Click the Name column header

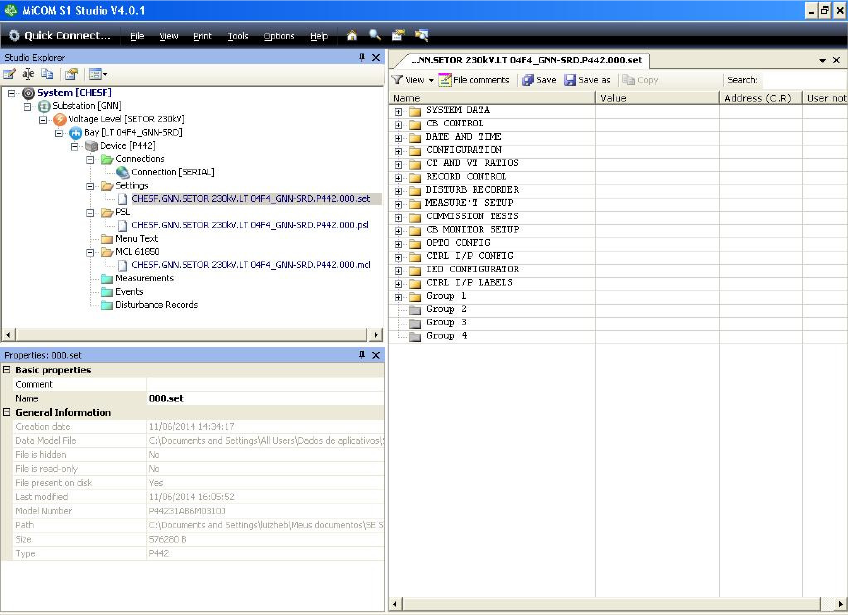click(492, 98)
